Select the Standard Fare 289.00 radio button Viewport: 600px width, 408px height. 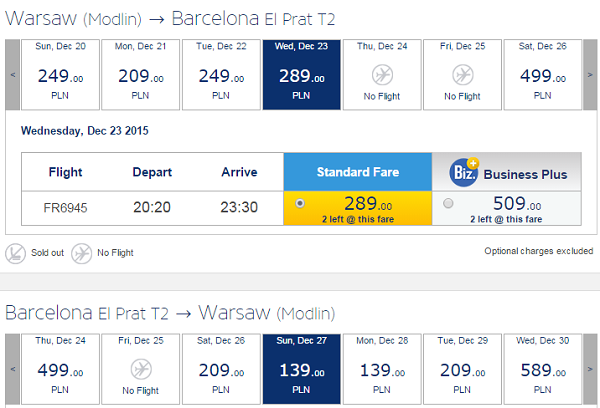[x=300, y=203]
